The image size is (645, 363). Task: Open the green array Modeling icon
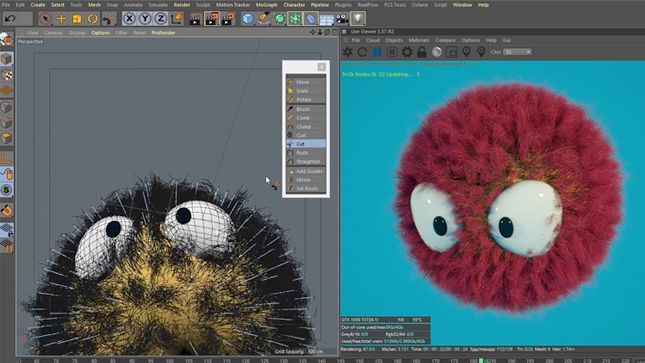[295, 19]
